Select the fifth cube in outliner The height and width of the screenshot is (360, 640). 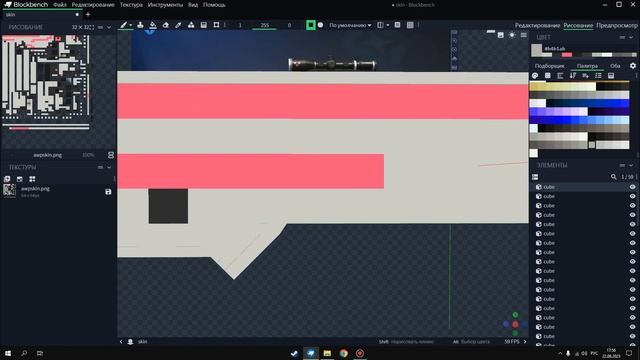point(584,224)
